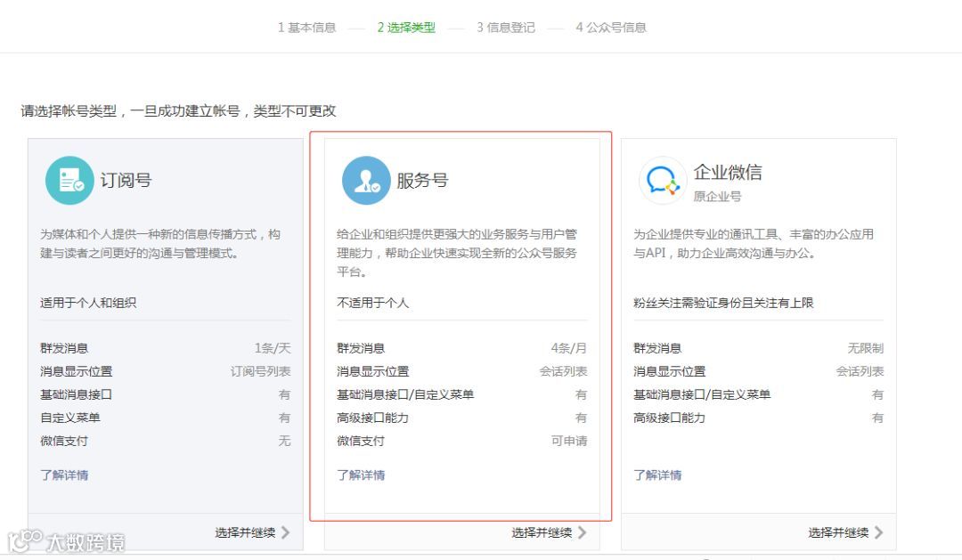Click the 订阅号 teal document icon
This screenshot has height=560, width=962.
(69, 181)
